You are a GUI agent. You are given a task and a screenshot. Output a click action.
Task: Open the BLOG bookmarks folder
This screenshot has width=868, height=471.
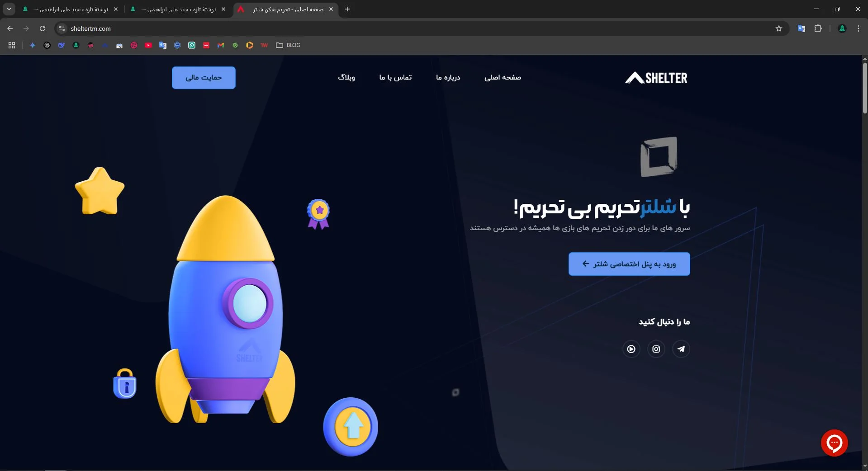coord(288,45)
